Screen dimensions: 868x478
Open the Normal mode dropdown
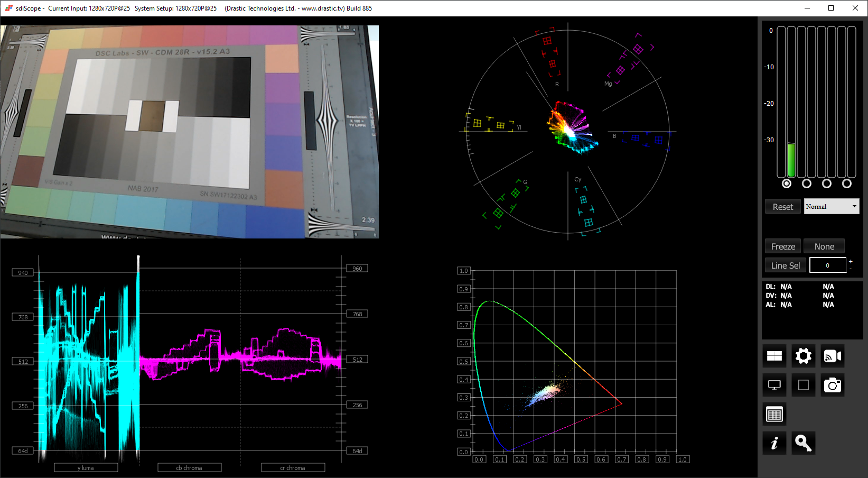pyautogui.click(x=832, y=206)
